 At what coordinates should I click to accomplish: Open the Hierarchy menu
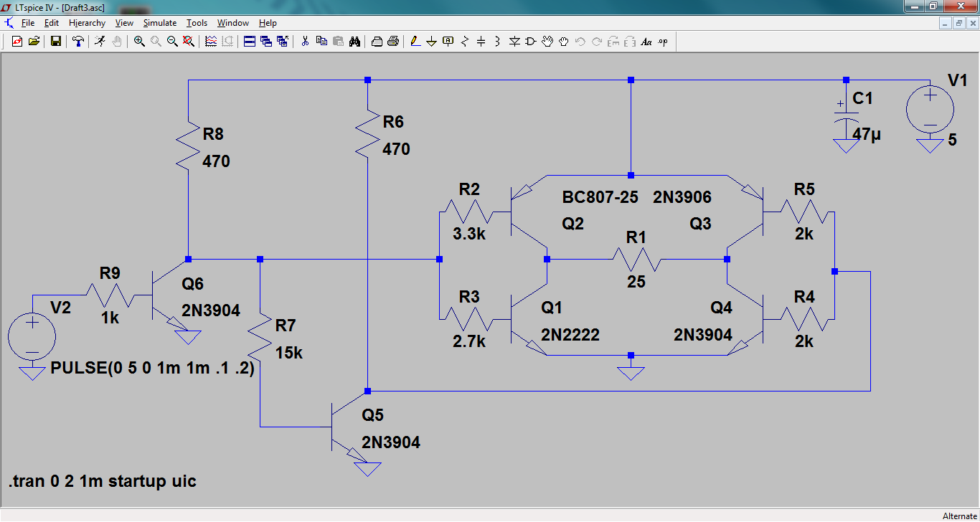[x=87, y=23]
